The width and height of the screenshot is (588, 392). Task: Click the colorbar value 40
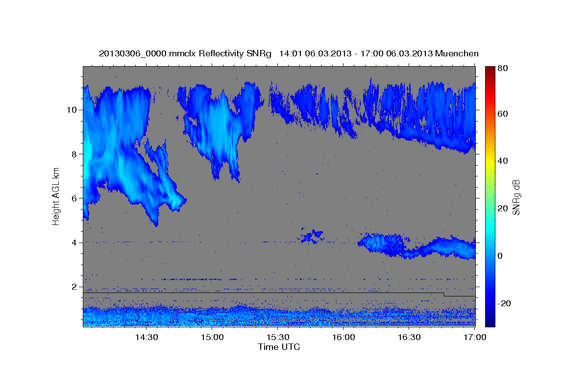click(x=502, y=161)
